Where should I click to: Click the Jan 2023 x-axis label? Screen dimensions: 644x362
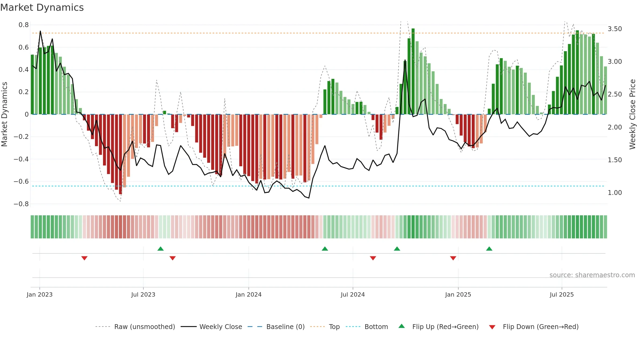40,294
